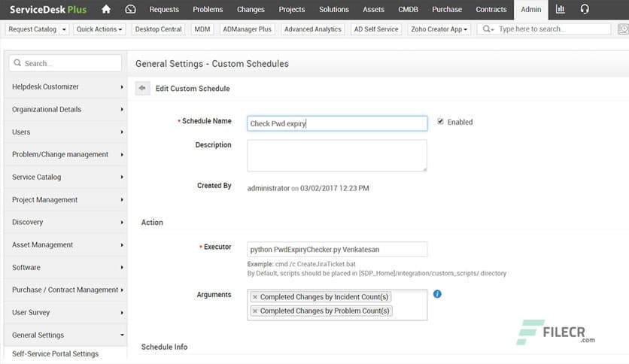Click the back arrow beside Edit Custom Schedule
The image size is (629, 364).
point(142,88)
